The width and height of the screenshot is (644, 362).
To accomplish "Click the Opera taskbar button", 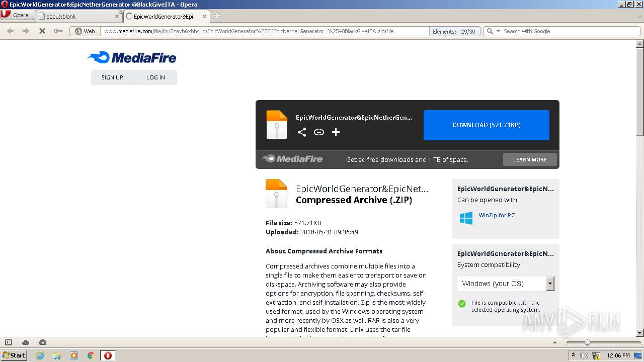I will tap(108, 355).
